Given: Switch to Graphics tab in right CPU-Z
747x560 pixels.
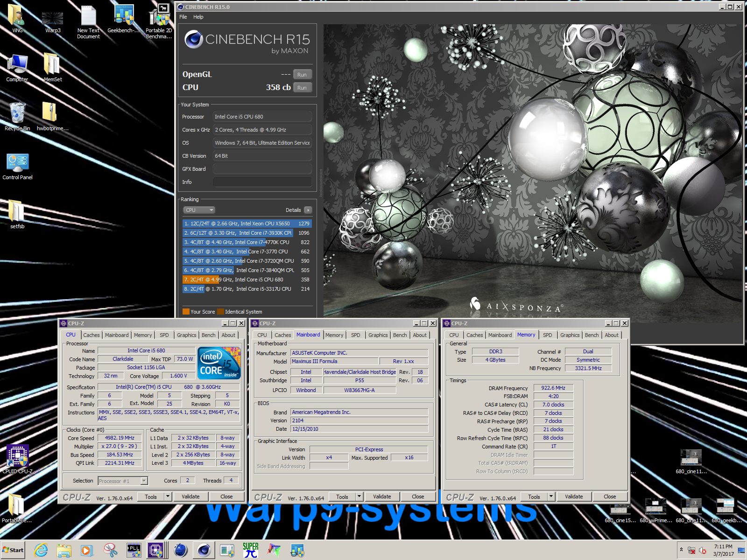Looking at the screenshot, I should click(x=570, y=335).
